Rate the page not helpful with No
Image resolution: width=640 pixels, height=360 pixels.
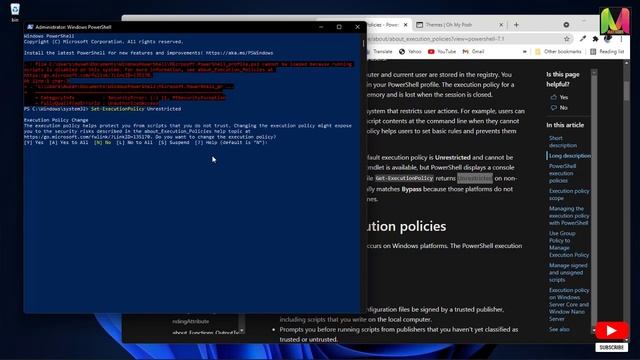pos(559,108)
